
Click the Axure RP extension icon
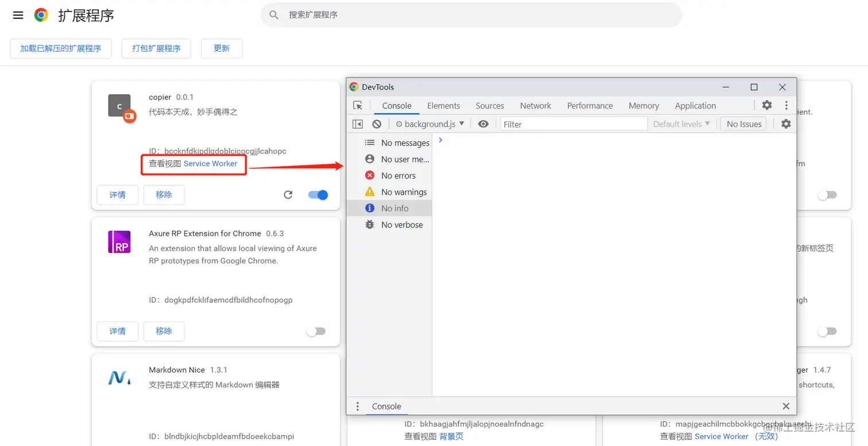[119, 242]
